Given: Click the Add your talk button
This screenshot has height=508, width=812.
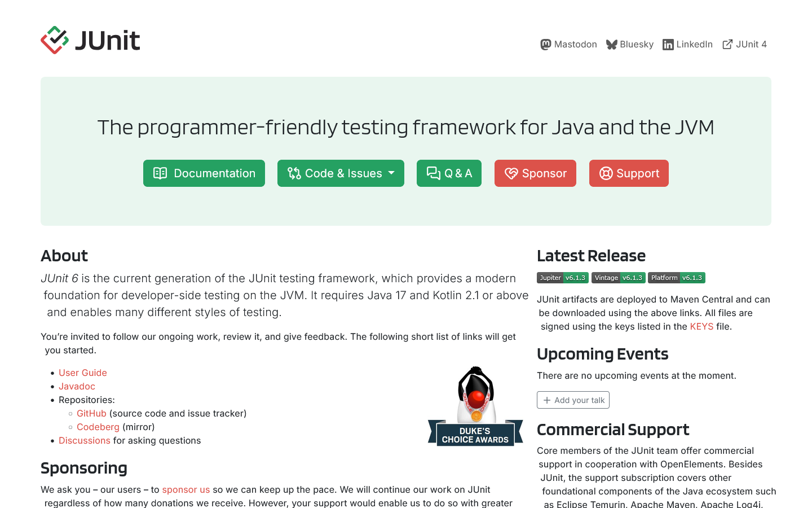Looking at the screenshot, I should tap(573, 400).
